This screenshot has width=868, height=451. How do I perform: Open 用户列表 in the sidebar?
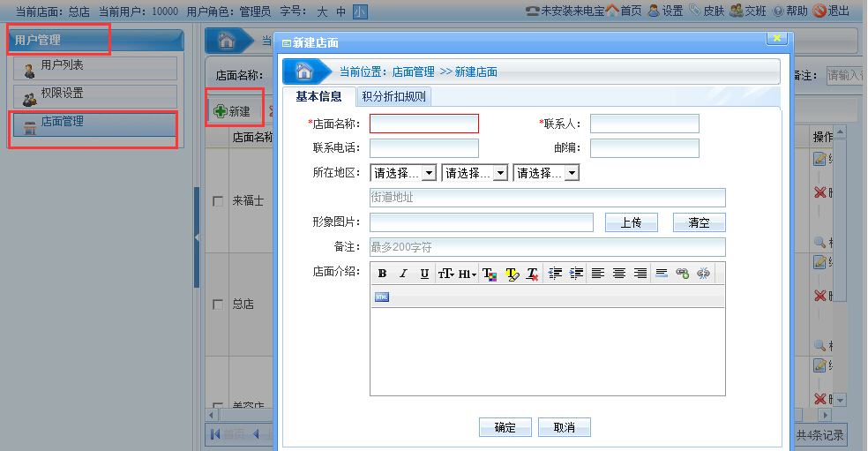[x=95, y=68]
